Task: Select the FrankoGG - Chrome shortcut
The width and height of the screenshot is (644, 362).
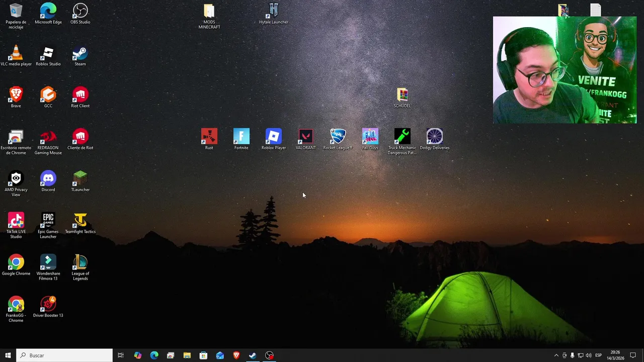Action: [x=16, y=309]
